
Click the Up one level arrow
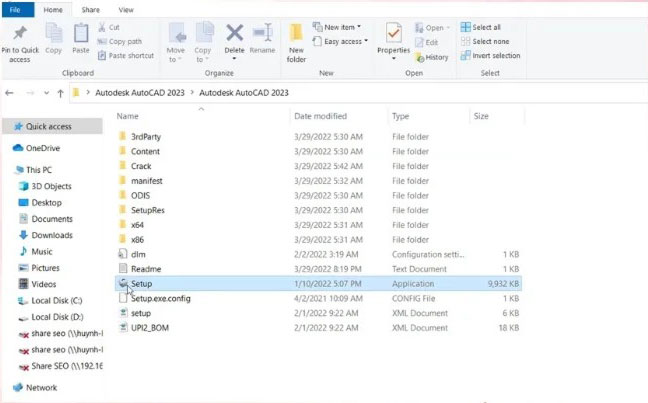60,93
